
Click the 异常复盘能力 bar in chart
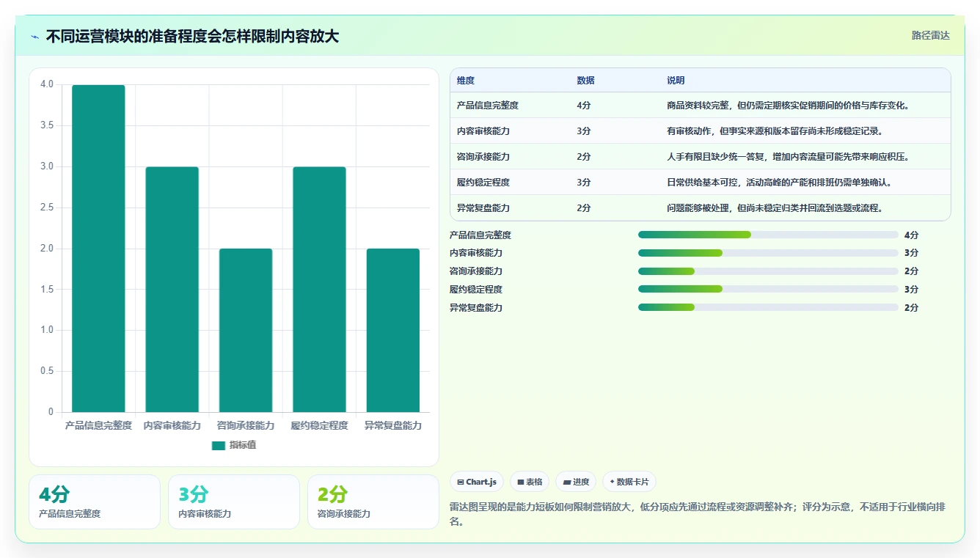(x=393, y=331)
